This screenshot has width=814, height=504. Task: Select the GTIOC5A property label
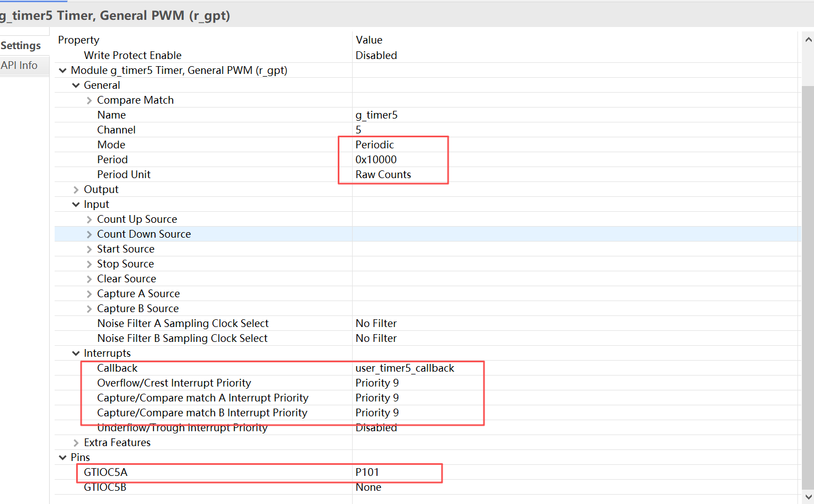(105, 472)
